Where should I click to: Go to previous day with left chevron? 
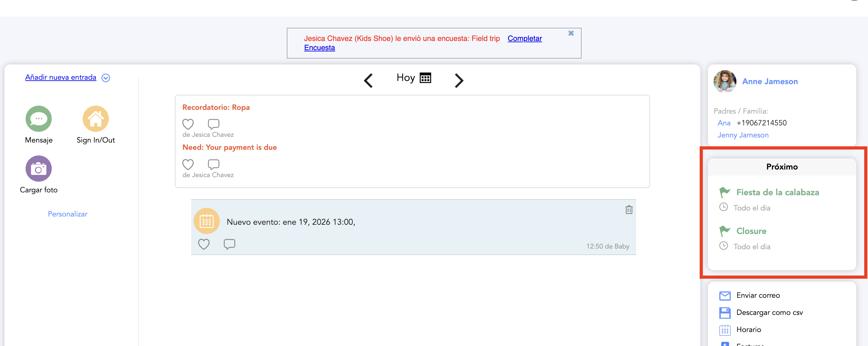pyautogui.click(x=368, y=81)
